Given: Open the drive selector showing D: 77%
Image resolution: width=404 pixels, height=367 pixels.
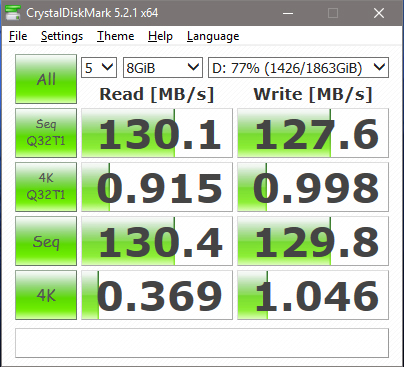Looking at the screenshot, I should click(298, 68).
